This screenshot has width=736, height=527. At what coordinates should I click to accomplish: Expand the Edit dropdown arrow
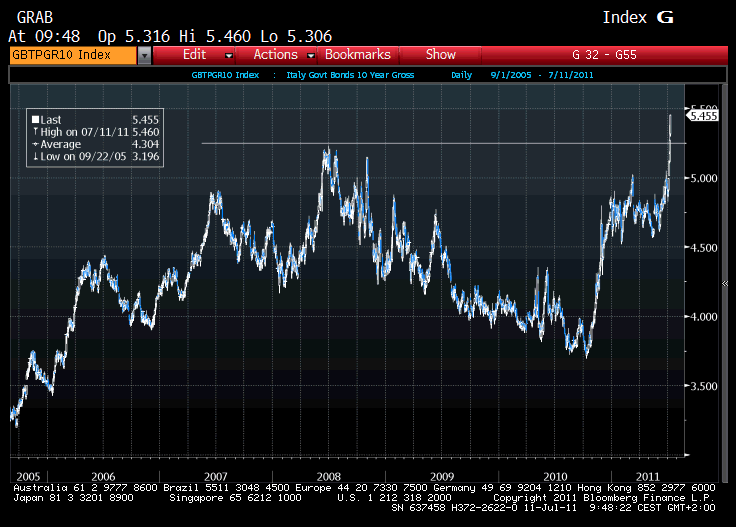[x=229, y=55]
